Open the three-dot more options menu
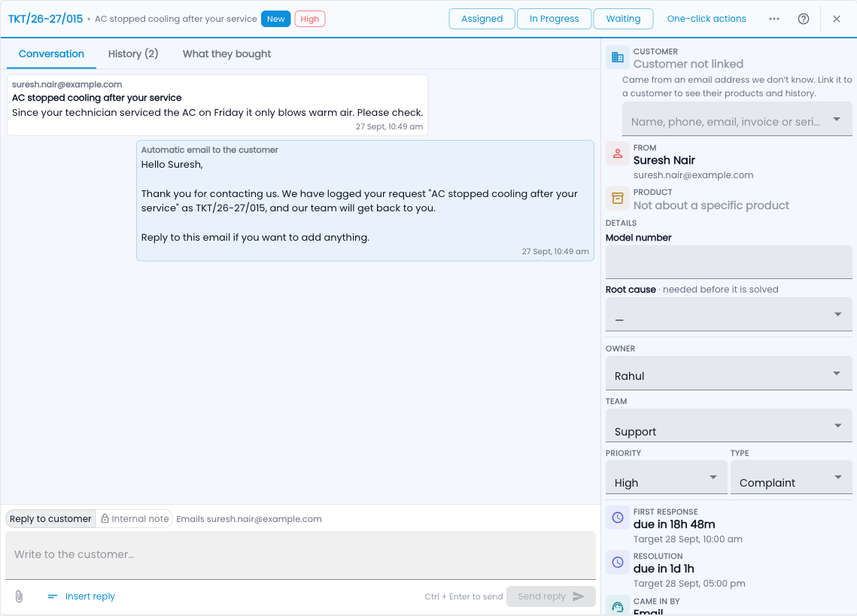 pyautogui.click(x=774, y=19)
